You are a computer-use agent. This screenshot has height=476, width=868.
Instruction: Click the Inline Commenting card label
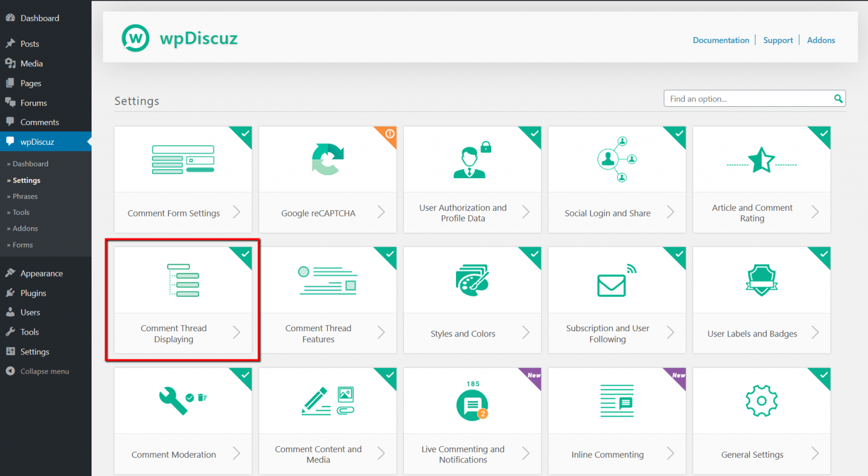tap(607, 455)
